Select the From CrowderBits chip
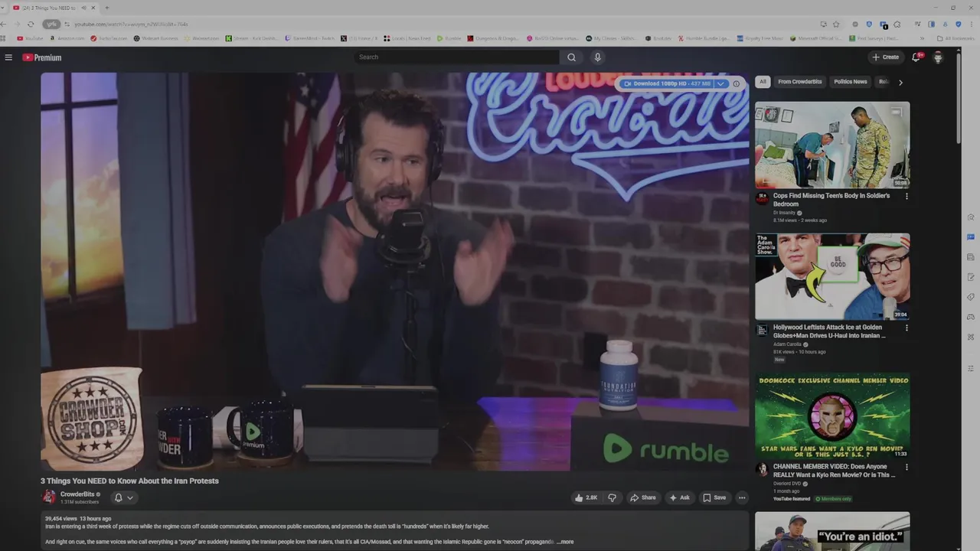The image size is (980, 551). tap(800, 82)
